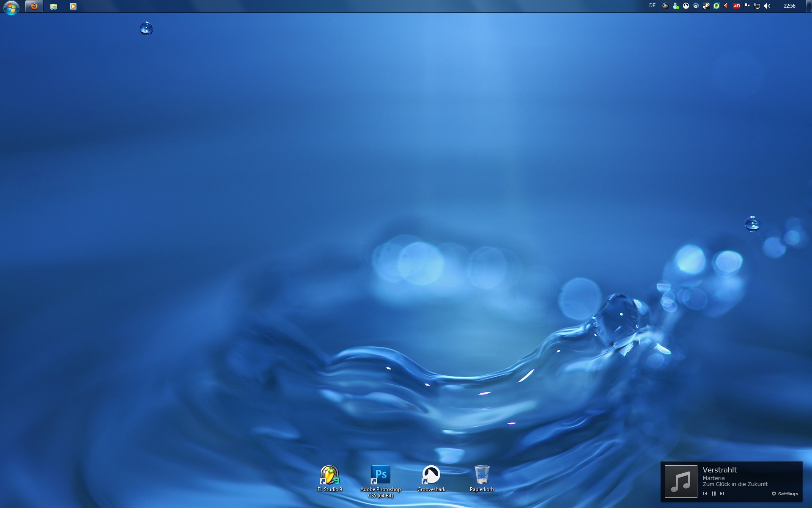This screenshot has height=508, width=812.
Task: Open the Papierkorb recycle bin
Action: click(x=482, y=475)
